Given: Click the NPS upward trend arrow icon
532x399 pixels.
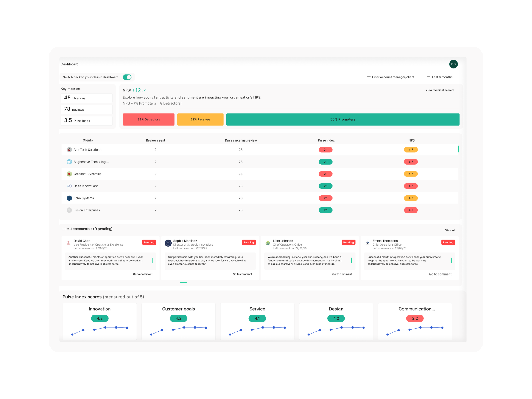Looking at the screenshot, I should (x=144, y=90).
